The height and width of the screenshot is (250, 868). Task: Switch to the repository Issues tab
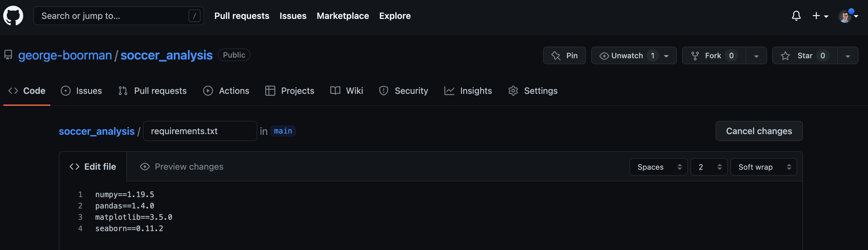pos(81,91)
